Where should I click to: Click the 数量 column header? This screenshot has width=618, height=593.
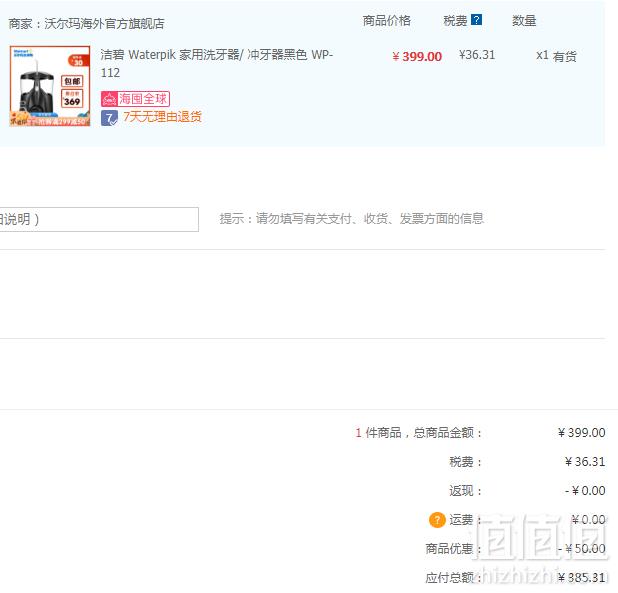[524, 20]
